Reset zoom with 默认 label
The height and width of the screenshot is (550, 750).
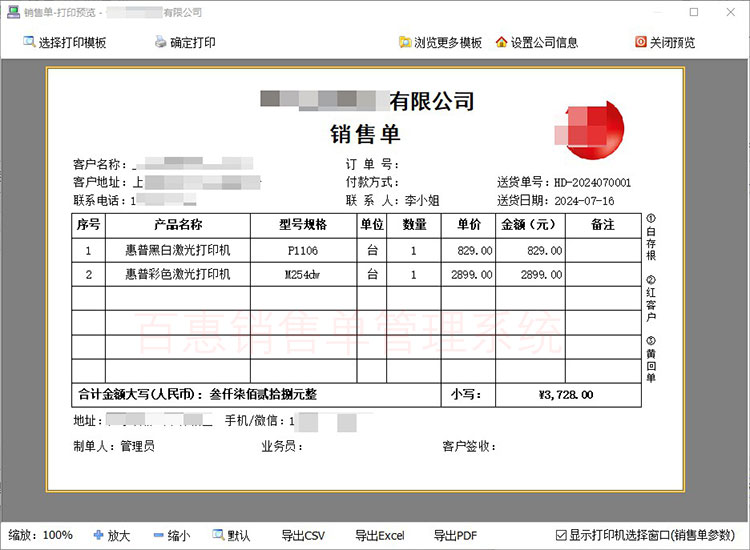[239, 536]
